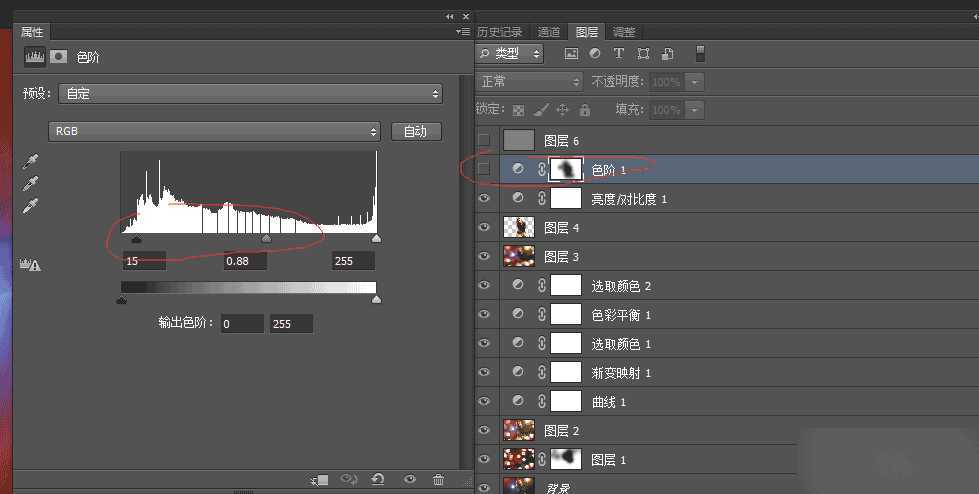Switch to the 历史记录 tab

coord(500,32)
